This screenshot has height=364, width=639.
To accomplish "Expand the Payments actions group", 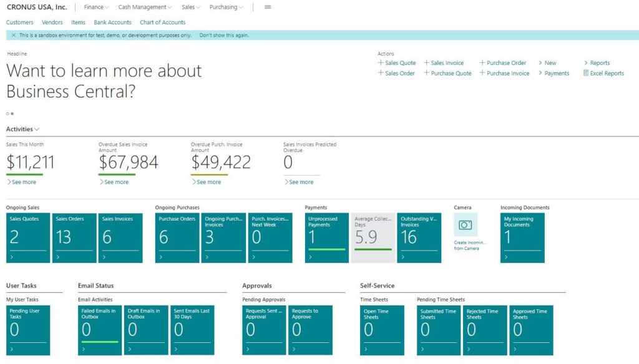I will (554, 74).
